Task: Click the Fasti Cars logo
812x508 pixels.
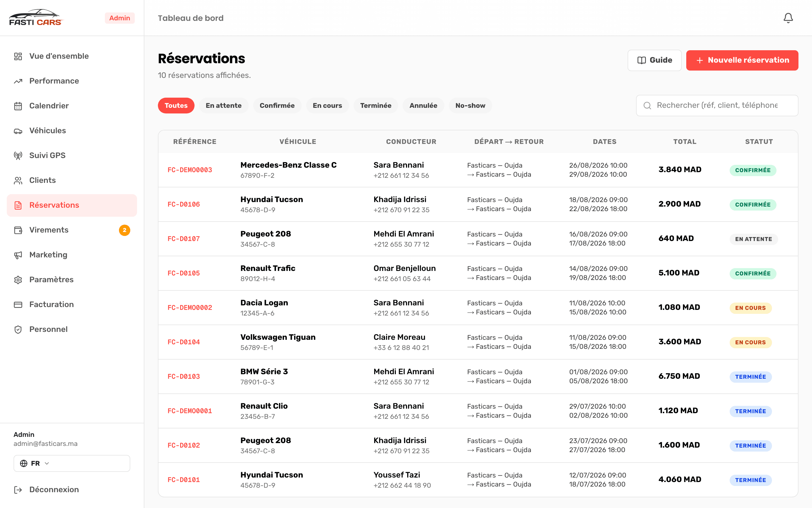Action: click(36, 17)
